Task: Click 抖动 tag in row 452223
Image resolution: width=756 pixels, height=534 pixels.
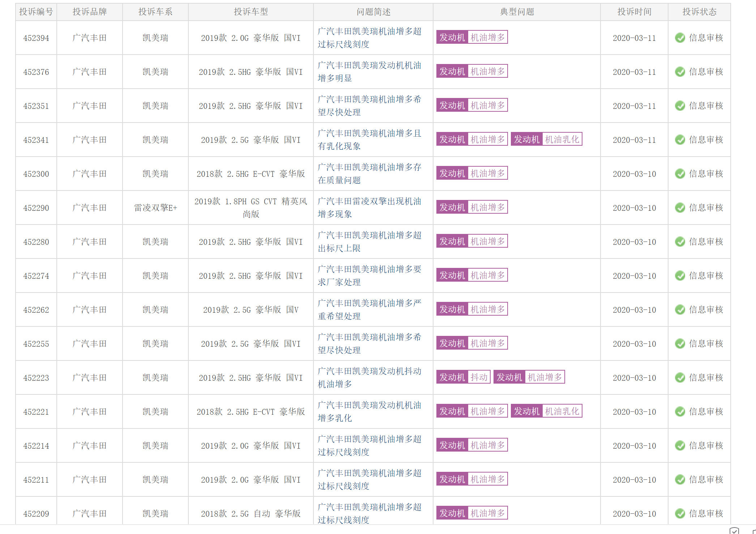Action: point(479,377)
